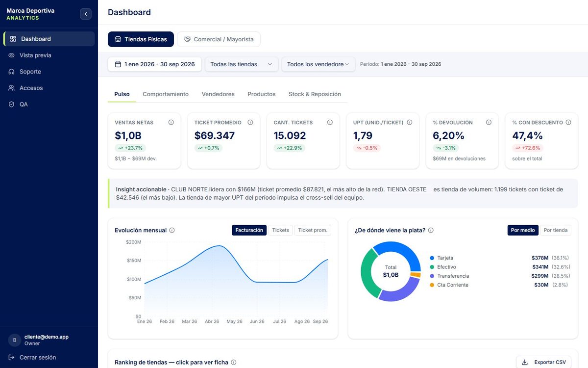Switch the chart to Tickets
The width and height of the screenshot is (588, 368).
coord(281,230)
